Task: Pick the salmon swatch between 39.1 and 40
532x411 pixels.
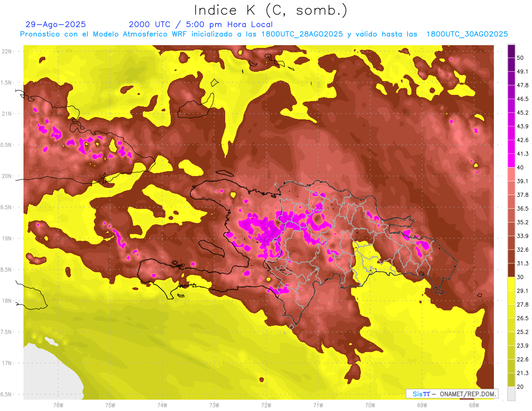Action: [x=511, y=174]
